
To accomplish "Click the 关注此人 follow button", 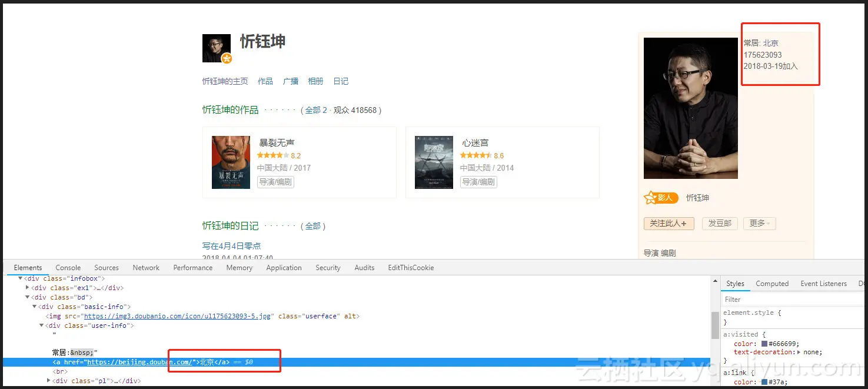I will click(669, 224).
